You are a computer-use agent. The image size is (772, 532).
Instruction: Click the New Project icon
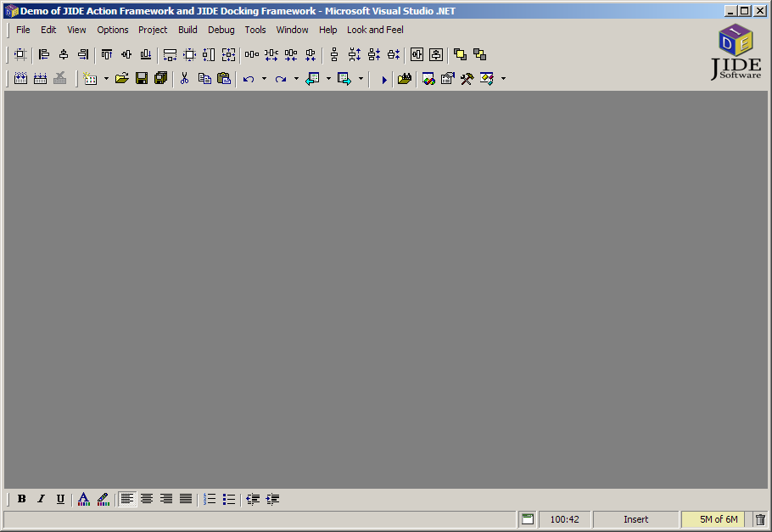coord(90,78)
